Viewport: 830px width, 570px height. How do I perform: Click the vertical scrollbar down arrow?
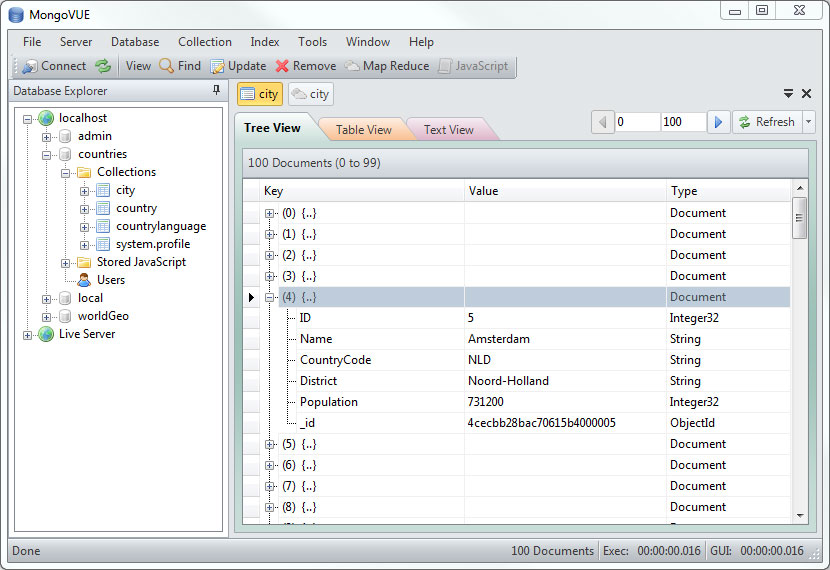point(799,515)
